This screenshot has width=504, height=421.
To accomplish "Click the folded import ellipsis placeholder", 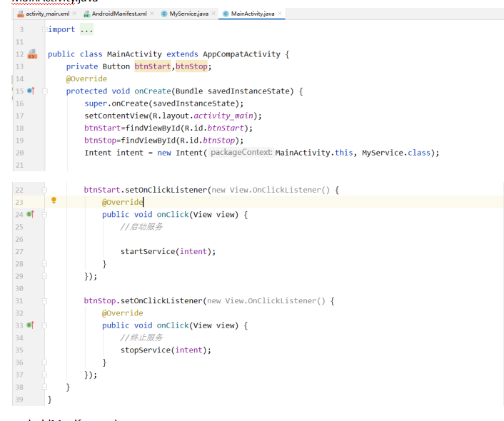I will [x=86, y=29].
